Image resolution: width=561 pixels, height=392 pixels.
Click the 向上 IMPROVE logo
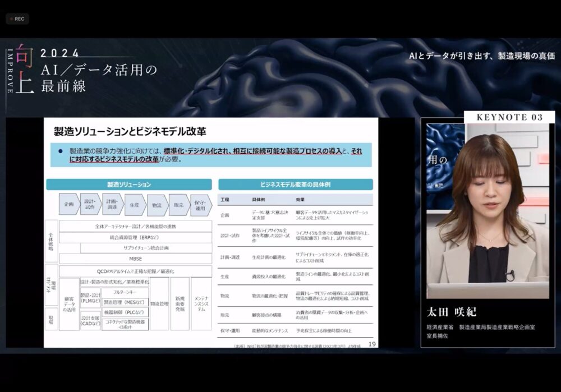20,68
